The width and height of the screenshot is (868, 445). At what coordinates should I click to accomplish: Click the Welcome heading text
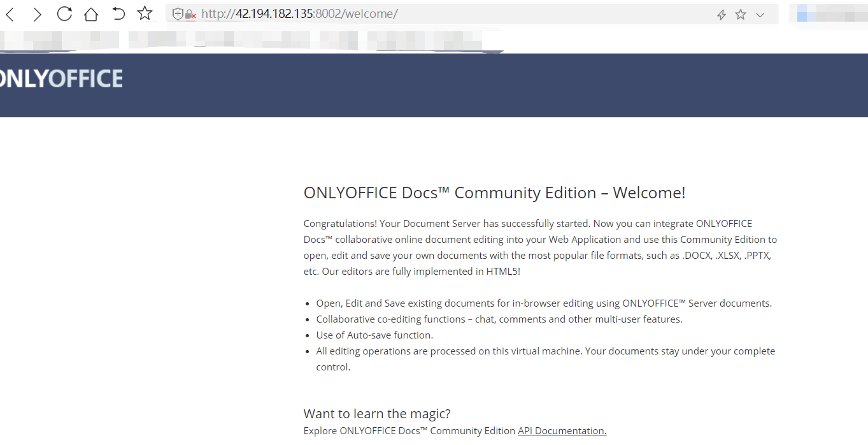point(495,193)
